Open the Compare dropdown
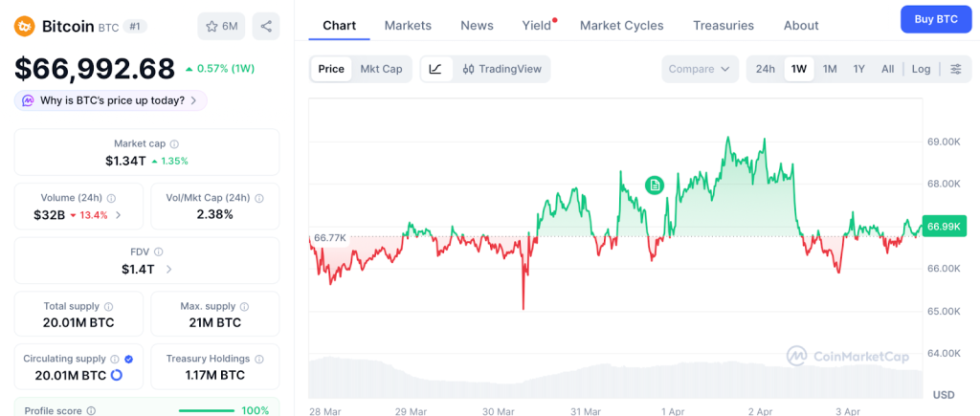This screenshot has height=416, width=980. pyautogui.click(x=700, y=69)
